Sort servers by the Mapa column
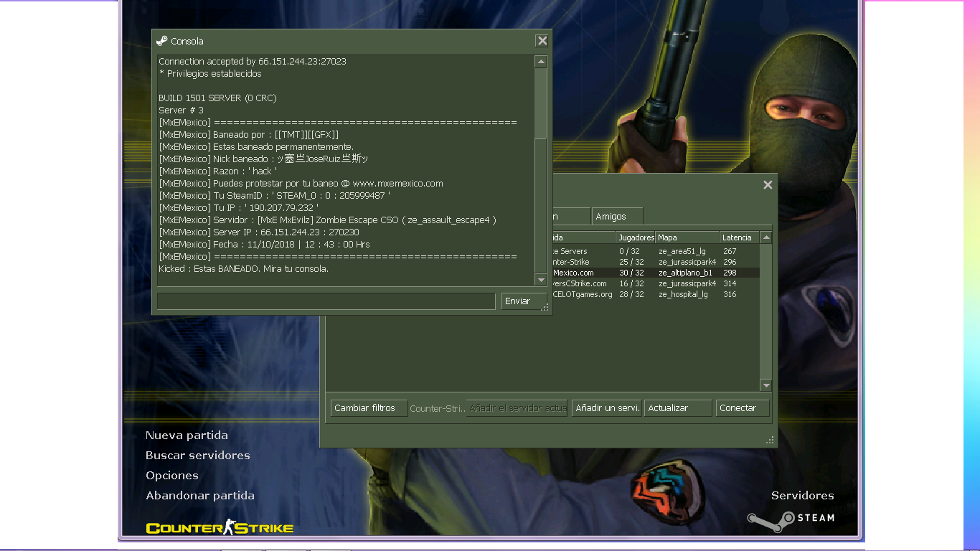Viewport: 980px width, 551px height. pos(688,237)
